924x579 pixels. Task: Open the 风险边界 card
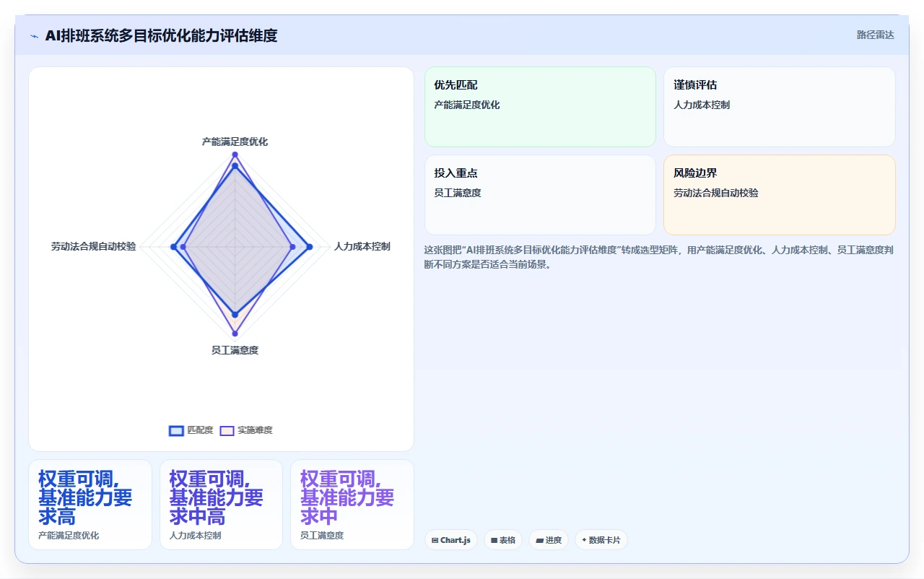tap(780, 195)
